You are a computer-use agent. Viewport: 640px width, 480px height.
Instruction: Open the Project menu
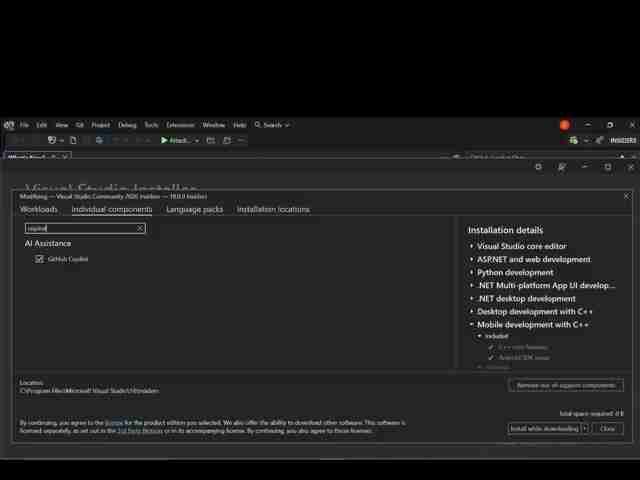100,125
